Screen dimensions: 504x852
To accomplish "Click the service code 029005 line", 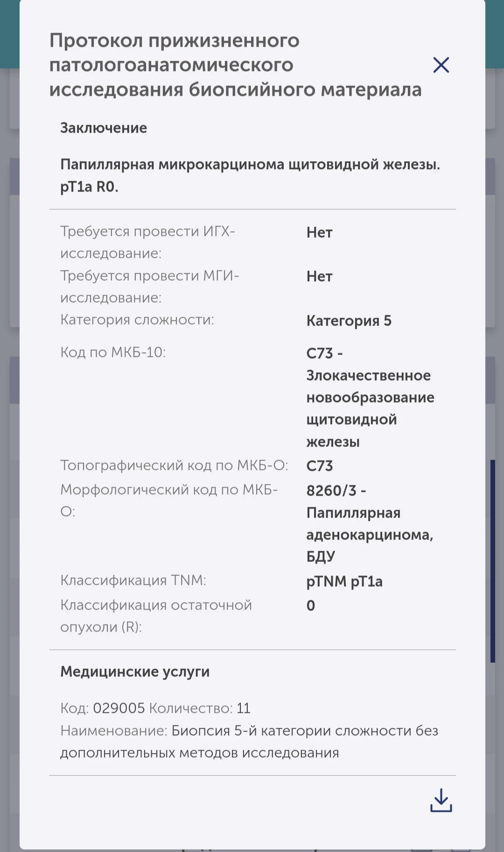I will click(x=155, y=708).
